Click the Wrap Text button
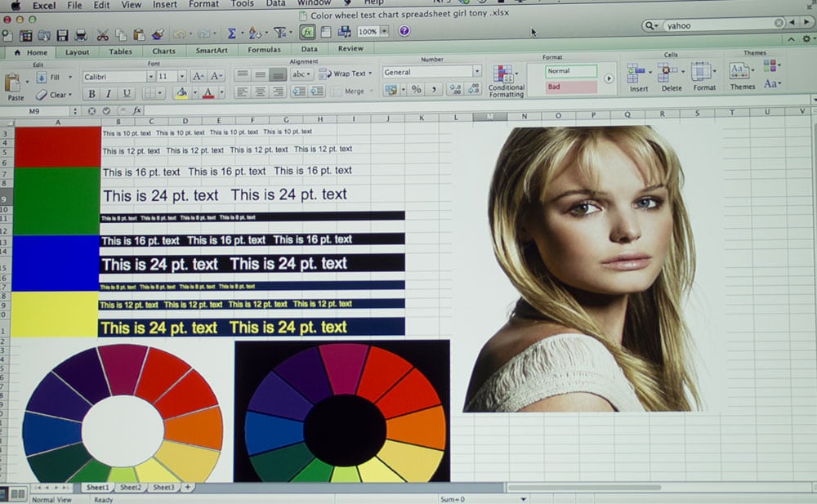This screenshot has width=817, height=504. click(x=345, y=74)
